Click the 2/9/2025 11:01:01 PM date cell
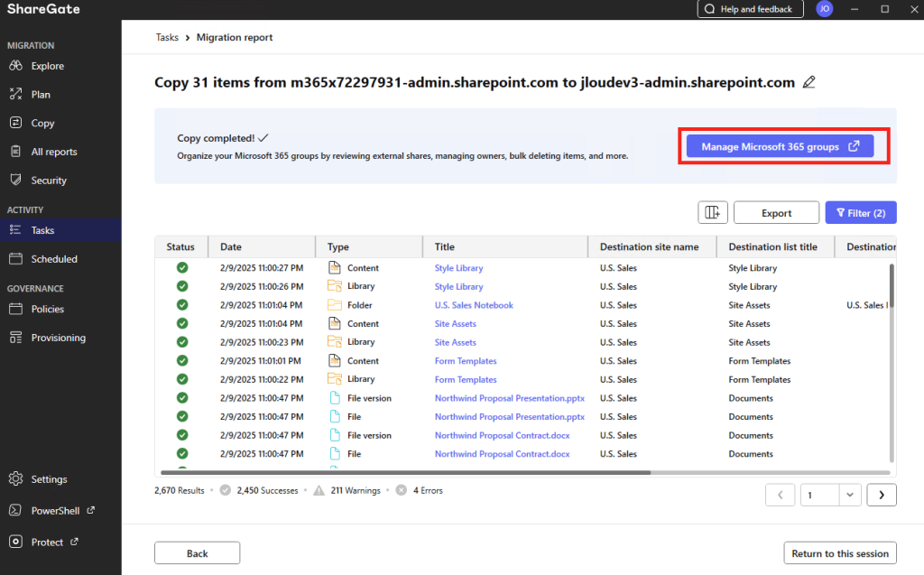The image size is (924, 575). tap(261, 361)
